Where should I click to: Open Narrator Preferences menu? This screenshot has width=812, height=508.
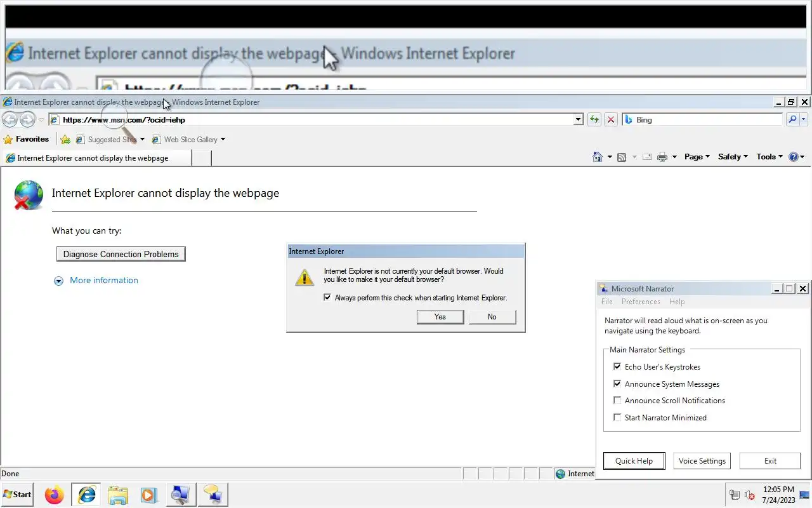click(641, 302)
